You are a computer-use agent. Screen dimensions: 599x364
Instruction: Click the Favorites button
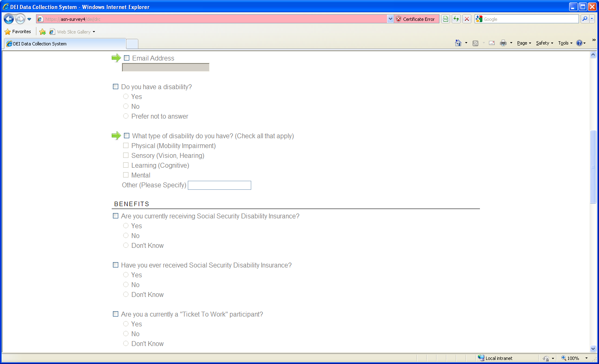point(18,31)
